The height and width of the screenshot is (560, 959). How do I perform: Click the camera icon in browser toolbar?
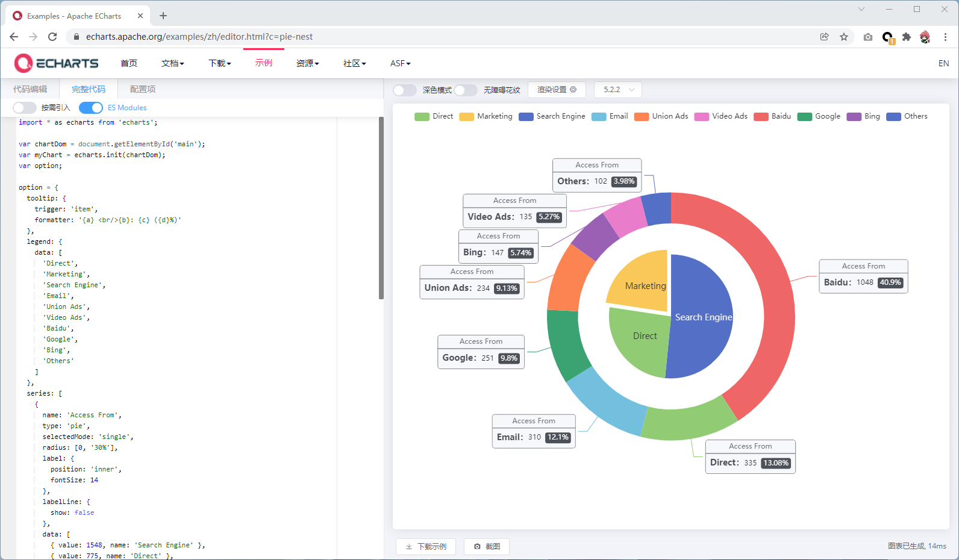(x=867, y=37)
